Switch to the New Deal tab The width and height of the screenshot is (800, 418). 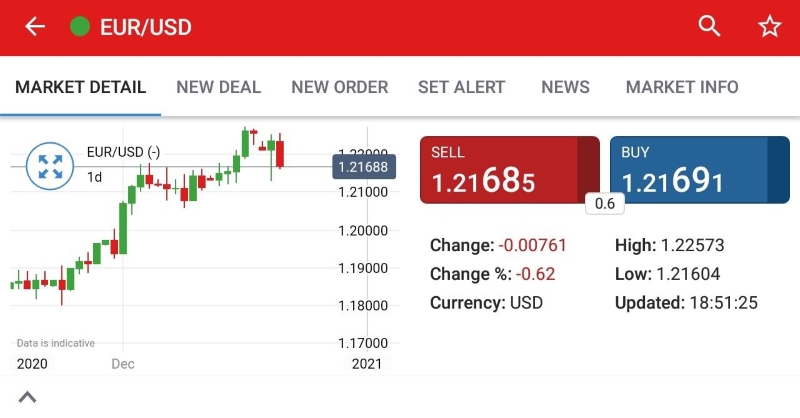coord(218,87)
